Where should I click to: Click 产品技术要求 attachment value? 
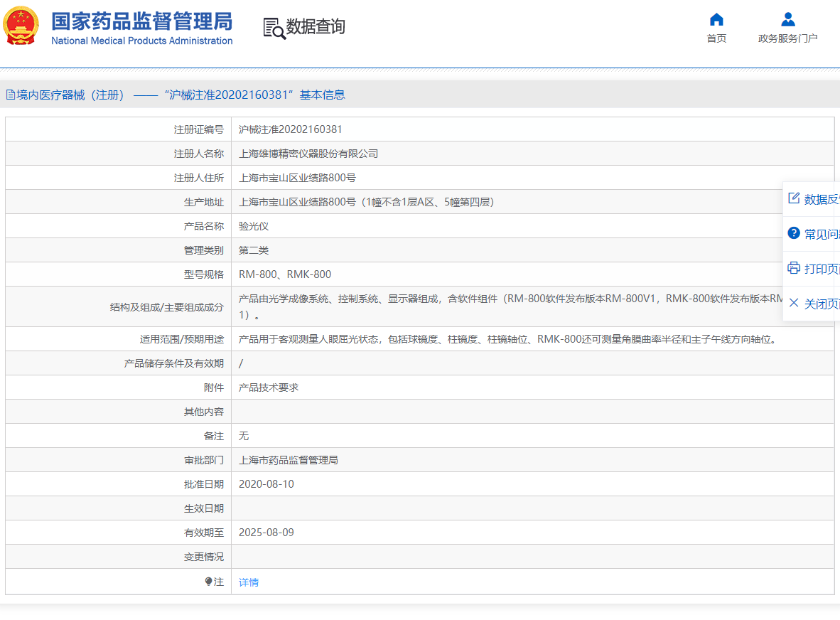269,387
